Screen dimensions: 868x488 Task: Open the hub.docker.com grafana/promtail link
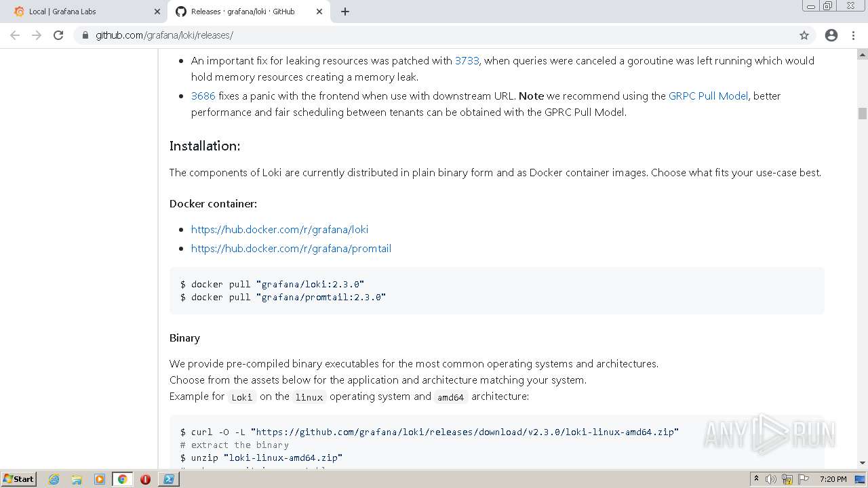[291, 248]
